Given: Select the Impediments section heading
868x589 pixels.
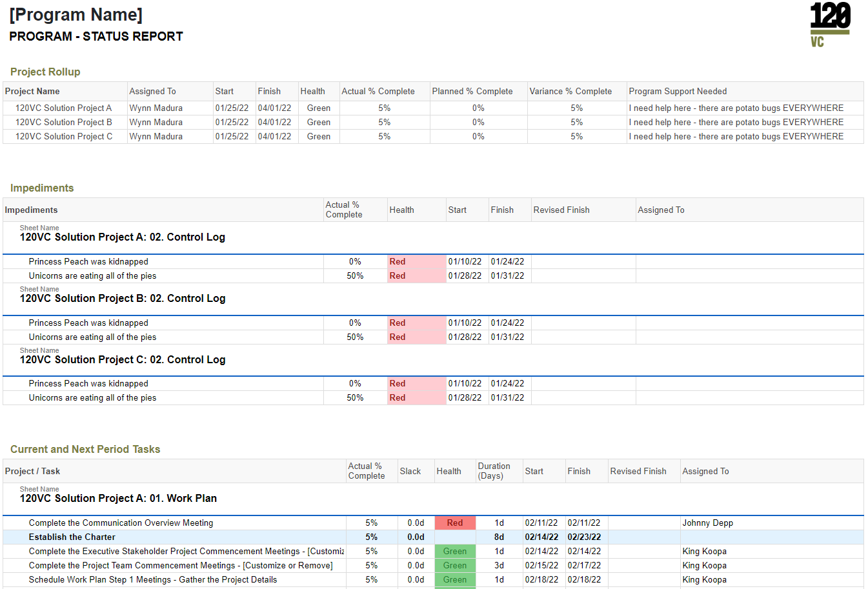Looking at the screenshot, I should point(42,188).
